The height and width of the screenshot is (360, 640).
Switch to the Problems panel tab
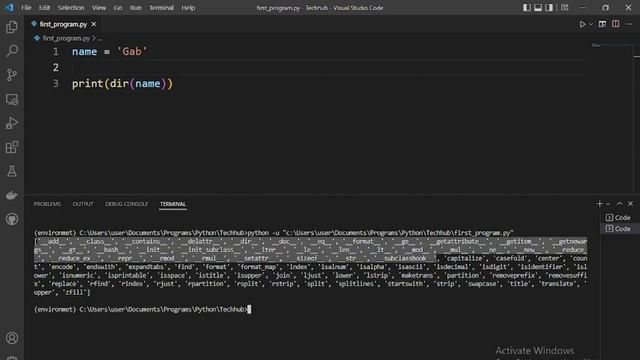point(47,204)
